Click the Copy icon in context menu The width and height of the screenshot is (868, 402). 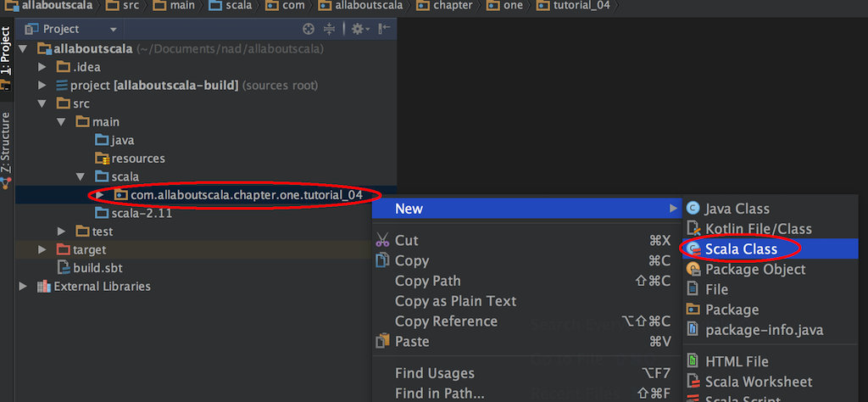382,260
